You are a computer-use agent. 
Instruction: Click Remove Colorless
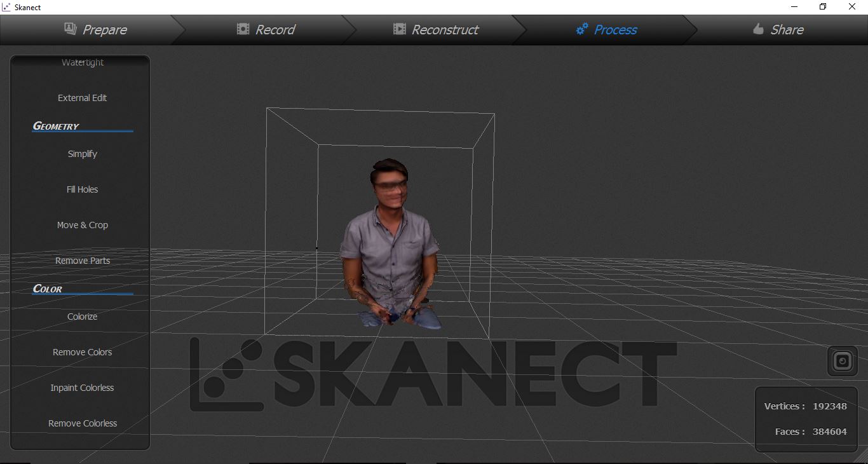(82, 423)
